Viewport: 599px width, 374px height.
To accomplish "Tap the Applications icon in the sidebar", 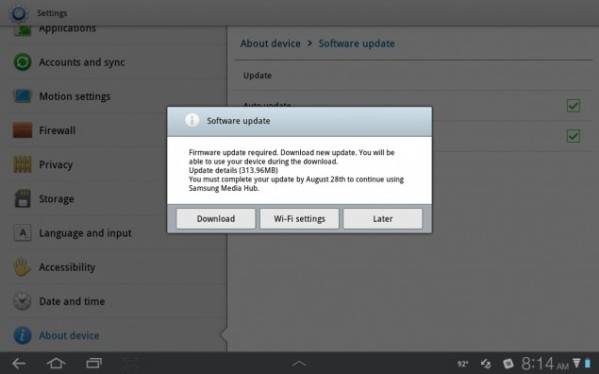I will 23,31.
